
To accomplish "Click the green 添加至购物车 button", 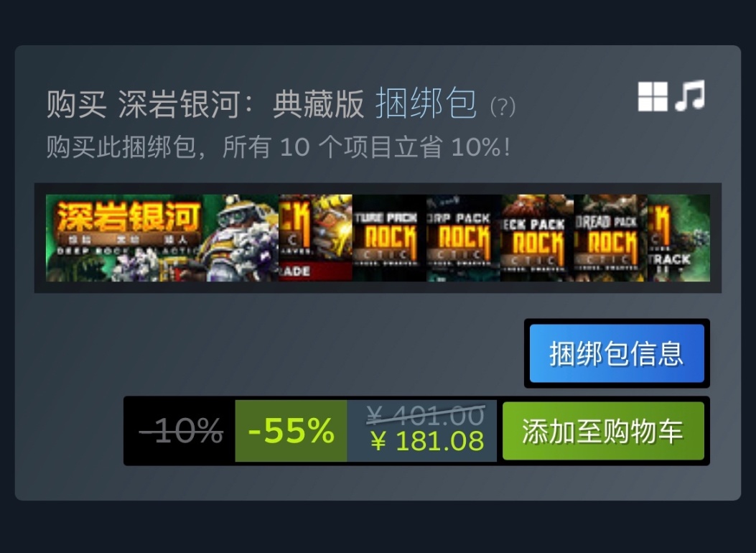I will (x=603, y=430).
